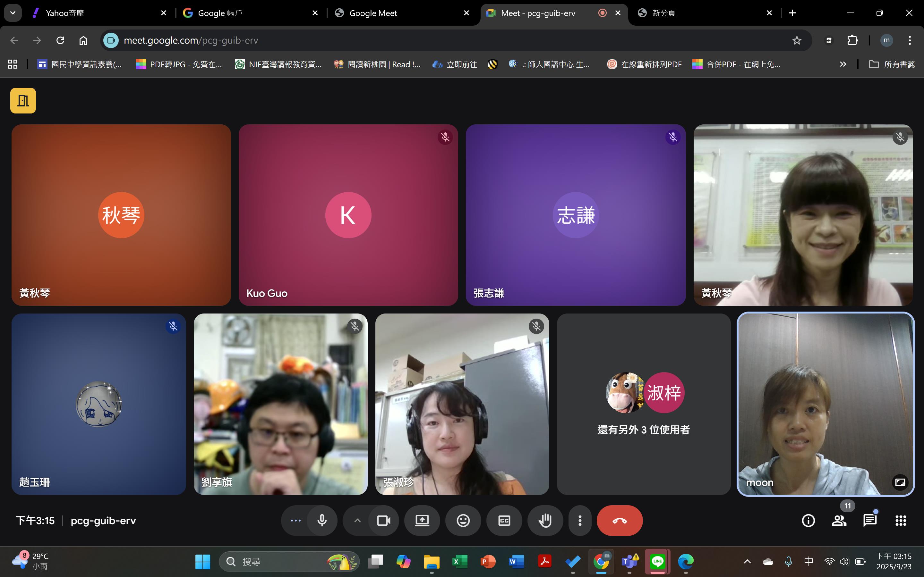This screenshot has height=577, width=924.
Task: Click the 還有另外 3 位使用者 tile
Action: (x=643, y=404)
